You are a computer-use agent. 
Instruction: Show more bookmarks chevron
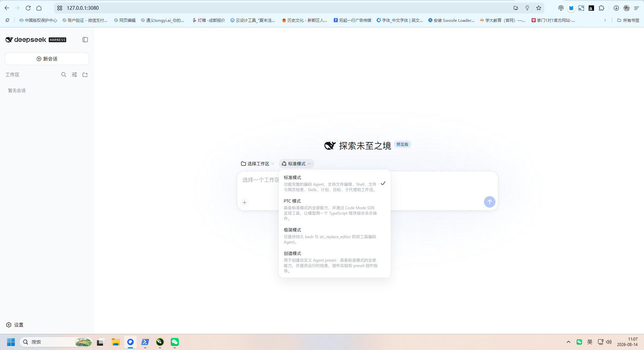coord(605,20)
